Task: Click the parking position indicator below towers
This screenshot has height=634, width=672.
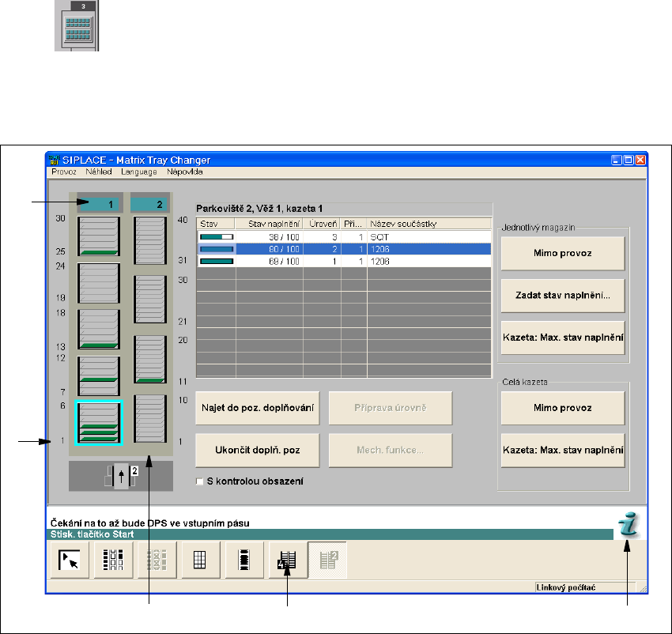Action: tap(120, 476)
